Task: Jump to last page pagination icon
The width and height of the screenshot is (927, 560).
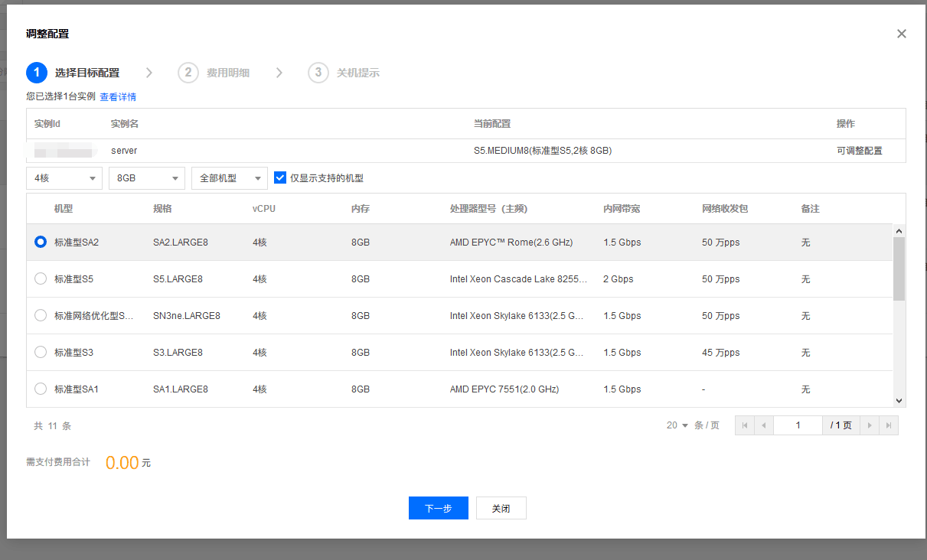Action: tap(889, 425)
